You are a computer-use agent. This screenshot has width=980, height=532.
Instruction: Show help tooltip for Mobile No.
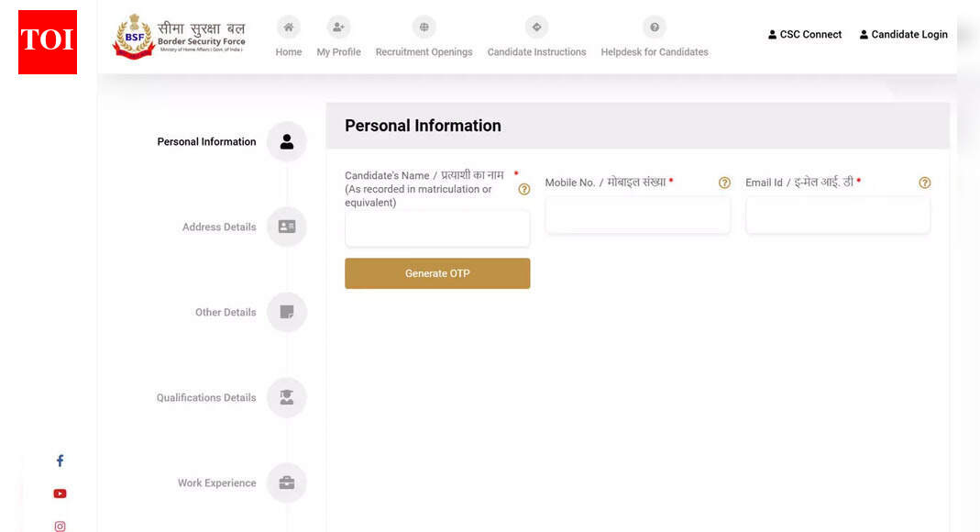724,183
